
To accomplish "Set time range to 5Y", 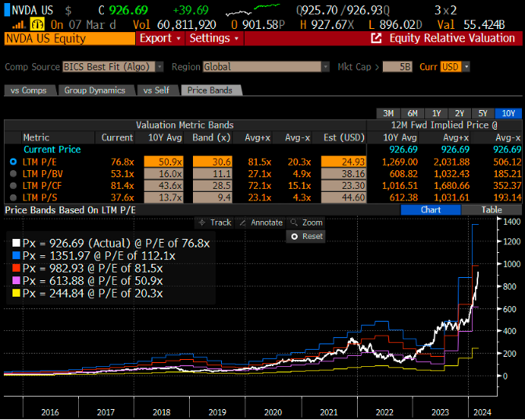I will 483,113.
